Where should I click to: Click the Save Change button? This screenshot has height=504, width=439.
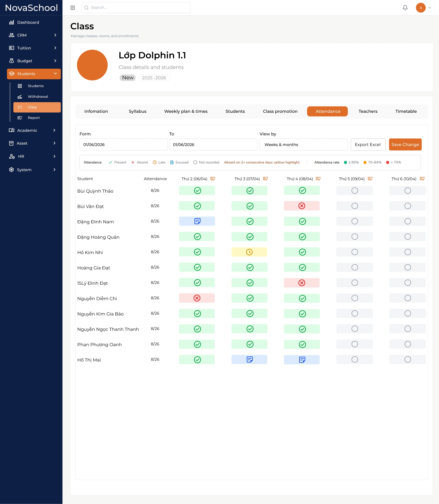(405, 145)
